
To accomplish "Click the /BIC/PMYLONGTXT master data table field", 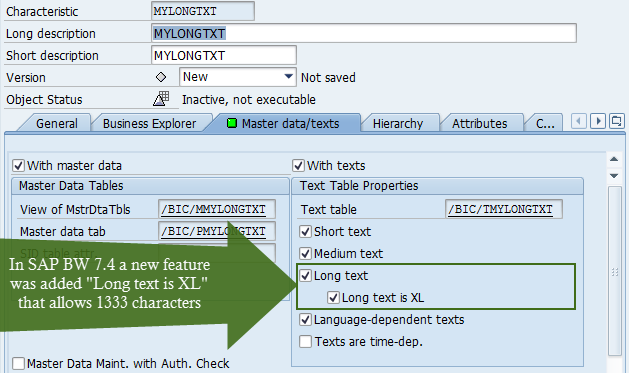I will 217,231.
